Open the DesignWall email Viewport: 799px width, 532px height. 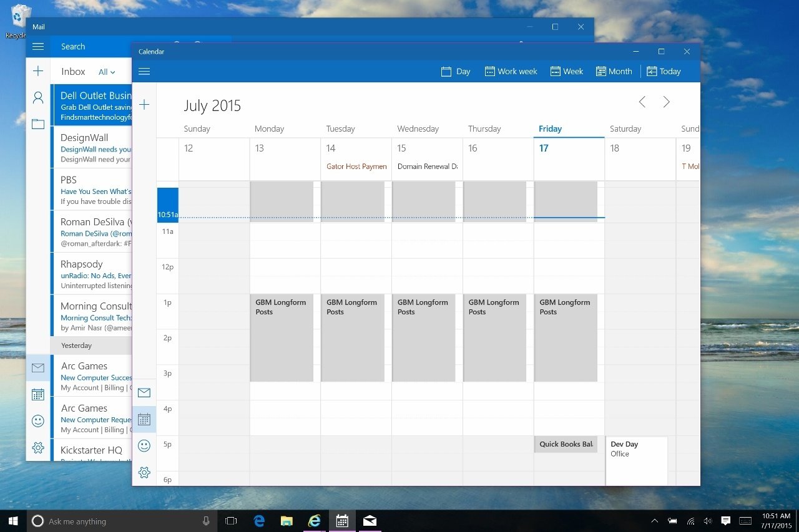(x=91, y=148)
